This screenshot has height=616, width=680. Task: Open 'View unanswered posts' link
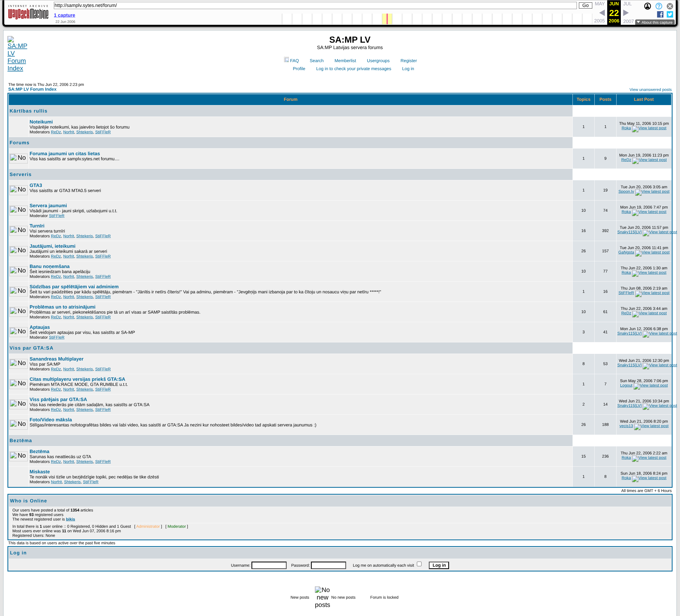[650, 90]
